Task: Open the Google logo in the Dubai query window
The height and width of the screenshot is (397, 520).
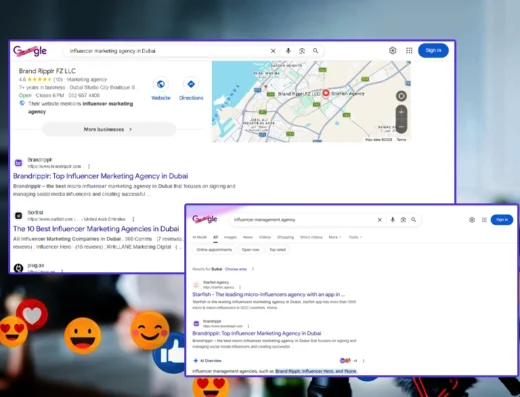Action: click(x=30, y=51)
